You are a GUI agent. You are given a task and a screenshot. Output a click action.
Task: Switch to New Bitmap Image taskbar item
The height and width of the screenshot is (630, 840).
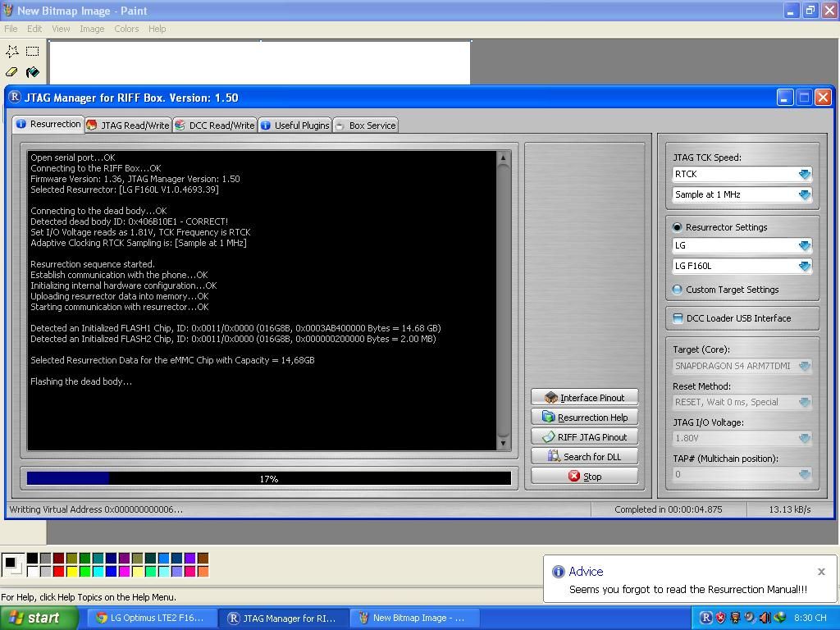coord(414,619)
